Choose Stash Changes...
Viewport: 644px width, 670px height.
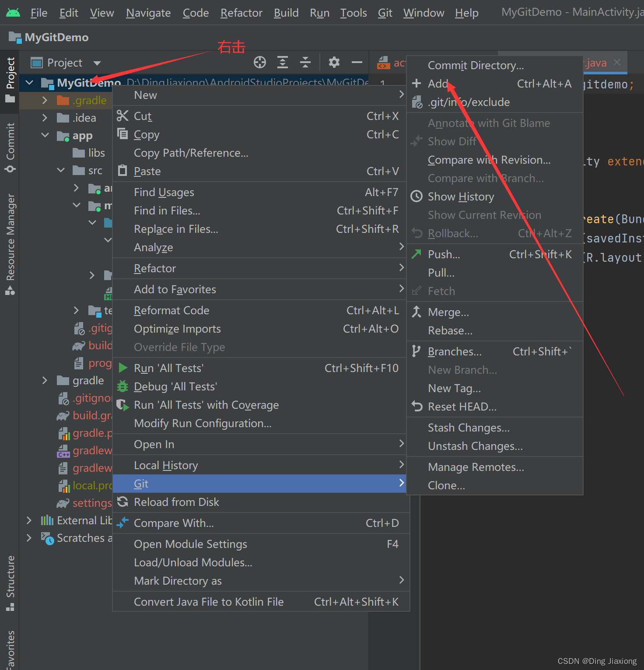[x=495, y=428]
